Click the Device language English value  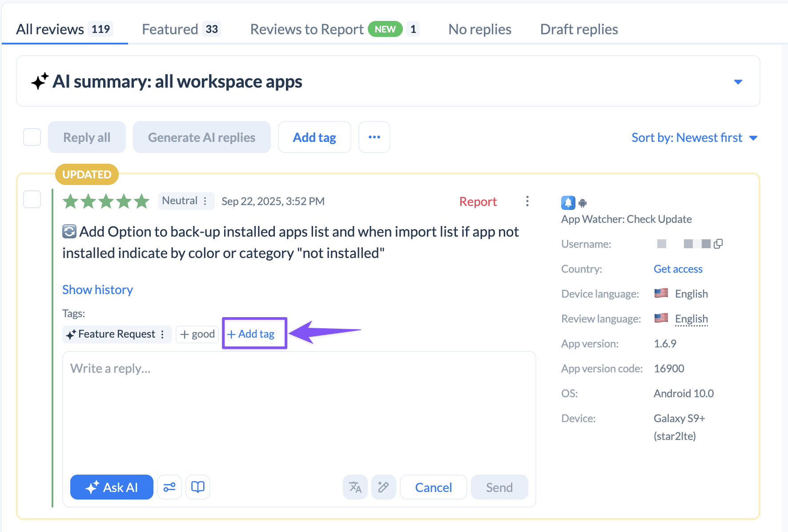click(x=691, y=294)
